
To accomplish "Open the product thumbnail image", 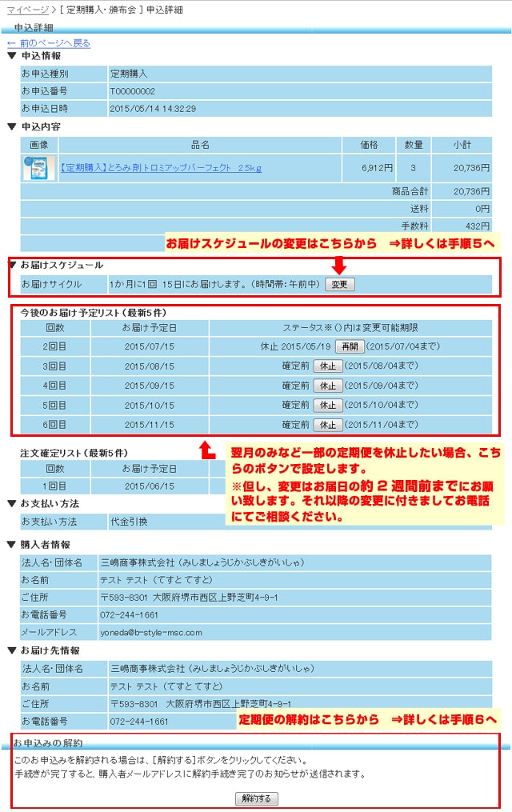I will 39,168.
